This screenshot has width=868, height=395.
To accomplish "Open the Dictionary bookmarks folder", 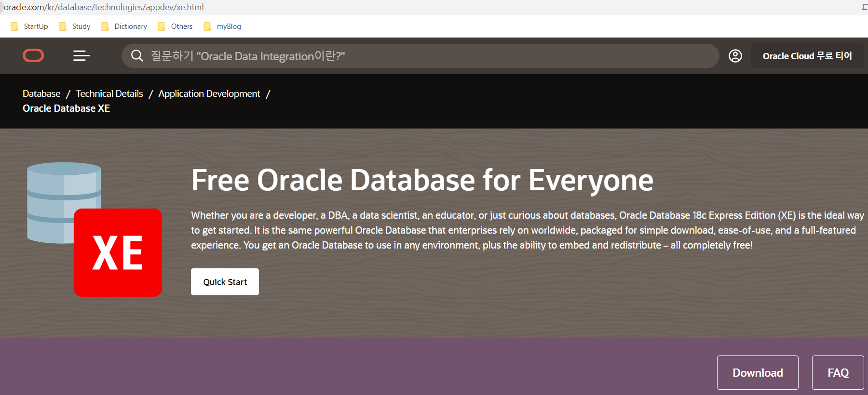I will tap(124, 26).
